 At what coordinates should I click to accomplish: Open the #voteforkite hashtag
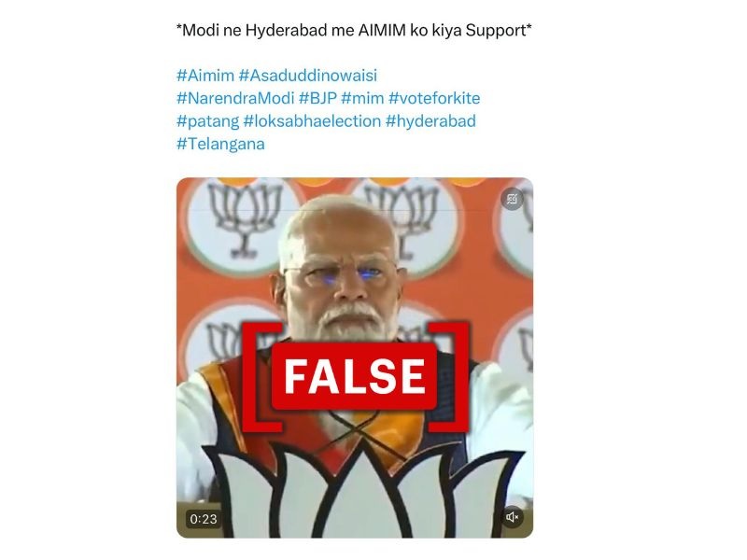434,98
